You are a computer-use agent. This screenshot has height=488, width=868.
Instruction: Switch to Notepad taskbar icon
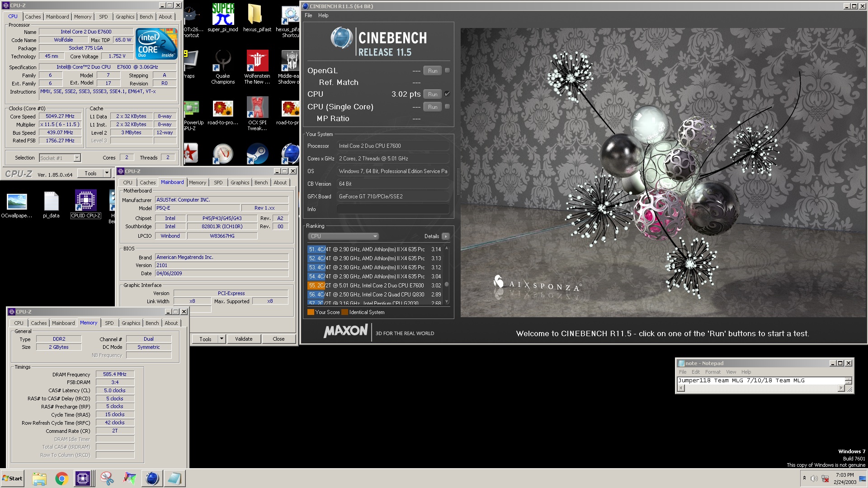(x=175, y=479)
